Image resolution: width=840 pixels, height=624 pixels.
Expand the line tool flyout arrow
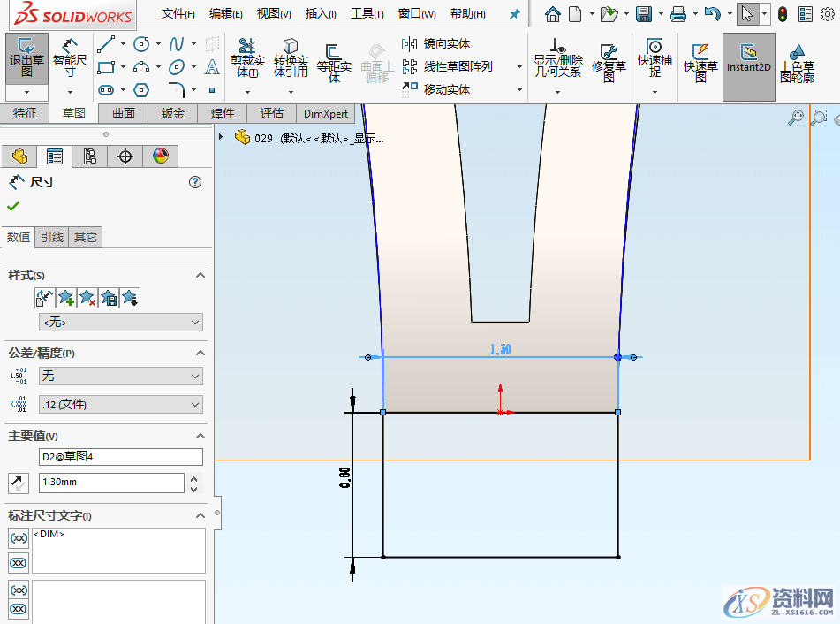[121, 42]
